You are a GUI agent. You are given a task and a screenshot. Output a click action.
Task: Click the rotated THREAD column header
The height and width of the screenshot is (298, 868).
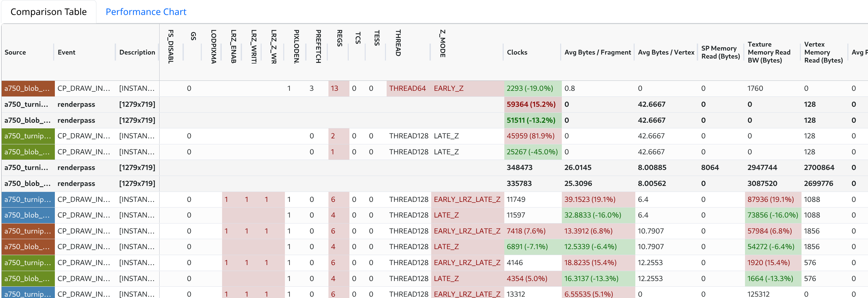[x=398, y=43]
